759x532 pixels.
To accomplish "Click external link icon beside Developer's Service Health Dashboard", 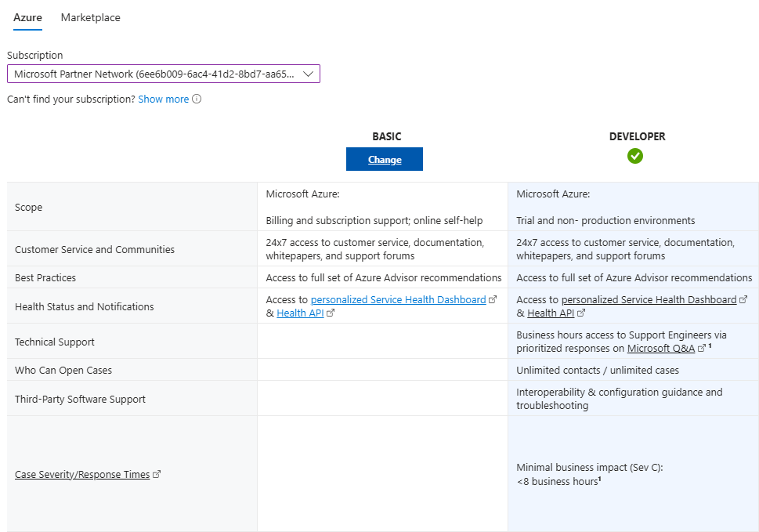I will click(742, 299).
